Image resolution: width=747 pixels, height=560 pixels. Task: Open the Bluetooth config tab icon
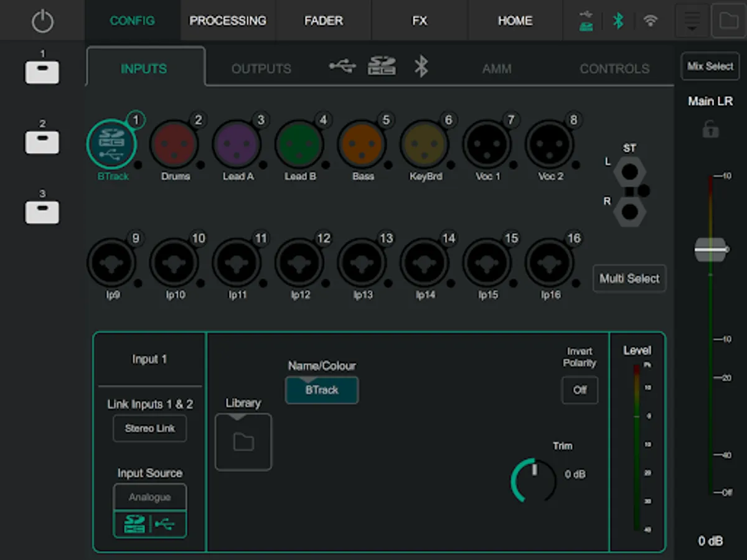click(x=421, y=67)
